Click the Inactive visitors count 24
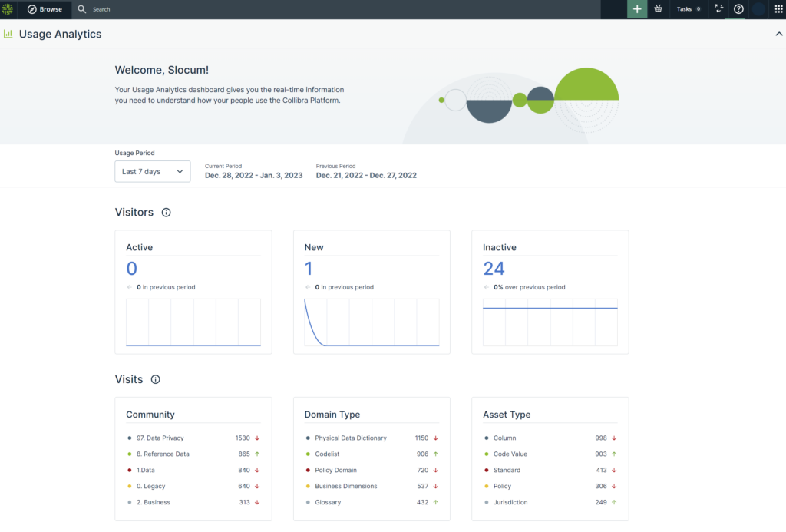786x532 pixels. 494,268
